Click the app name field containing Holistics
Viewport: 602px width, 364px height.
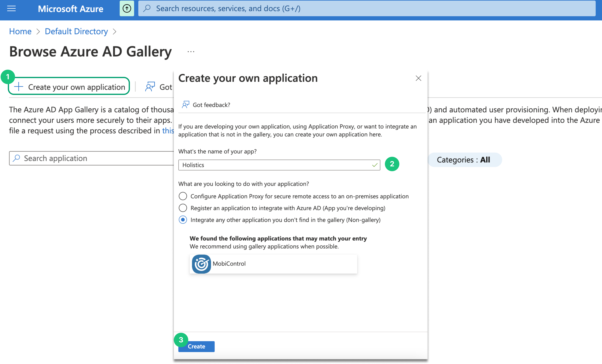[279, 165]
